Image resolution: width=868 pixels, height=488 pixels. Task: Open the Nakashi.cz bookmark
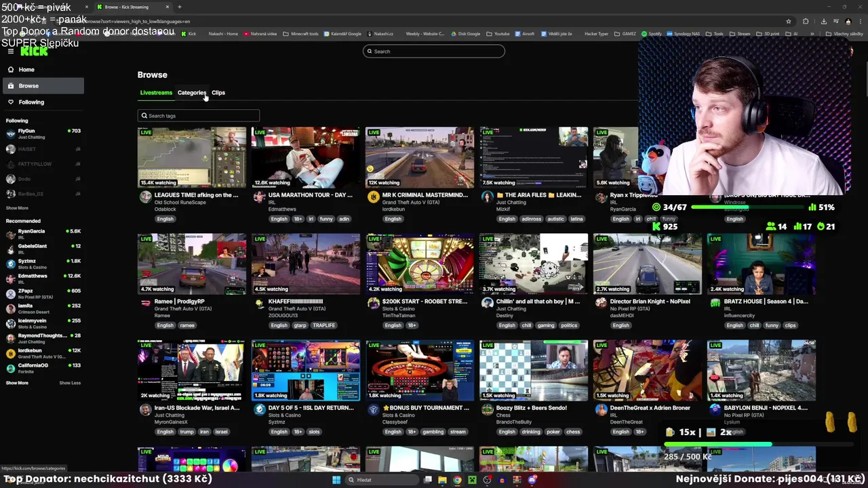point(380,34)
